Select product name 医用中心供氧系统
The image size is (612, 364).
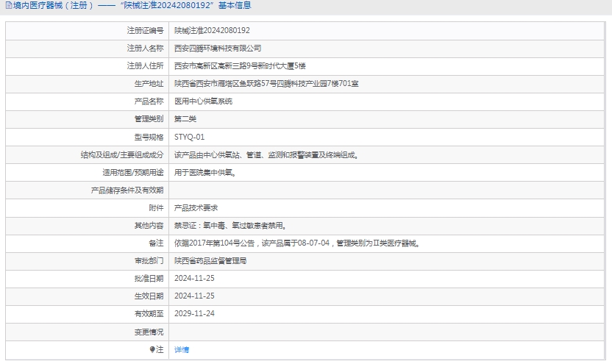tap(203, 101)
